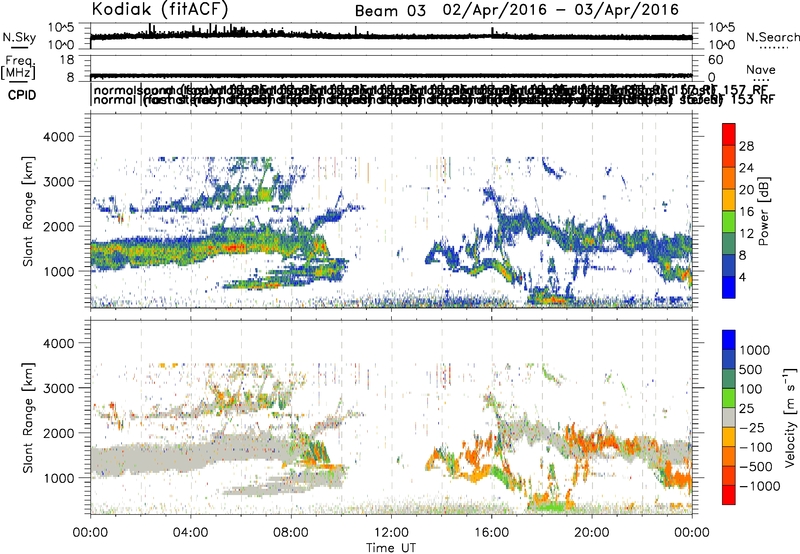Click the "157 RF" CPID entry
The width and height of the screenshot is (800, 554).
tap(746, 90)
